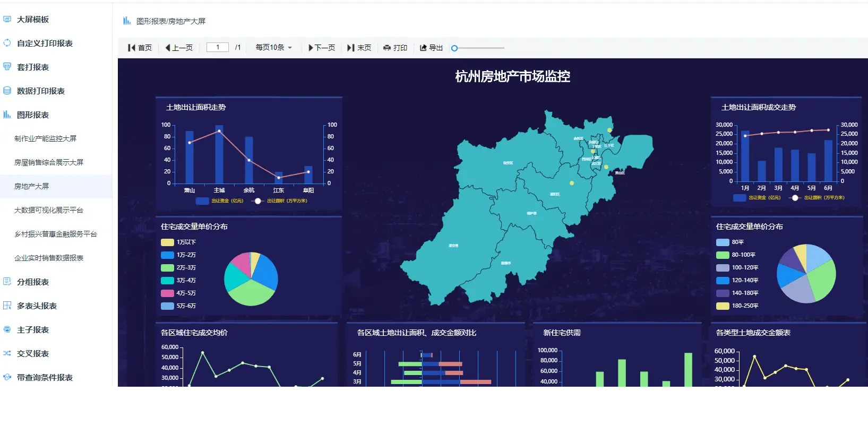Select 大数据可视化展示平台 in the sidebar
The height and width of the screenshot is (444, 868).
[49, 210]
